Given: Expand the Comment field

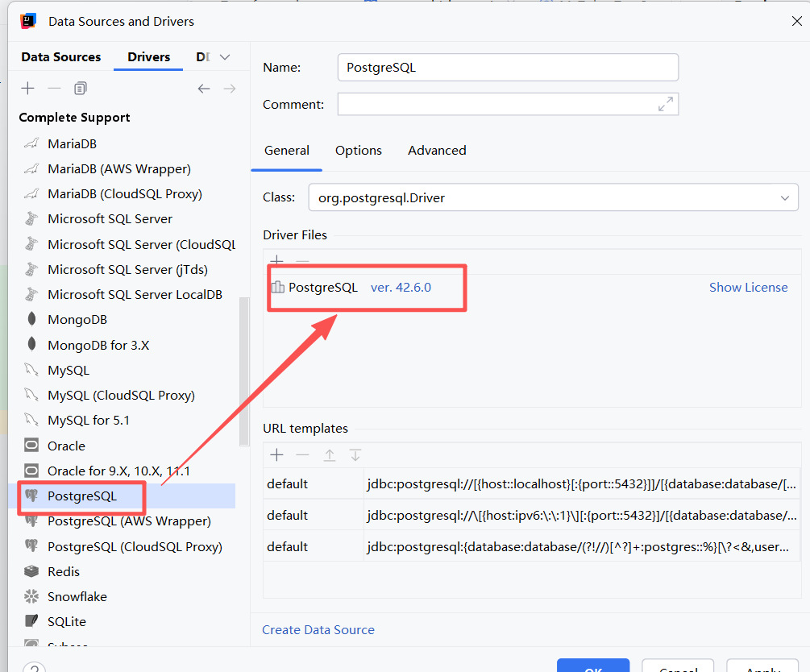Looking at the screenshot, I should point(666,104).
